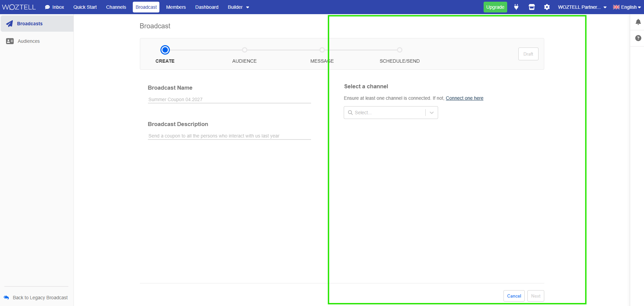Click the Broadcast Name input field
The image size is (644, 306).
[x=229, y=99]
